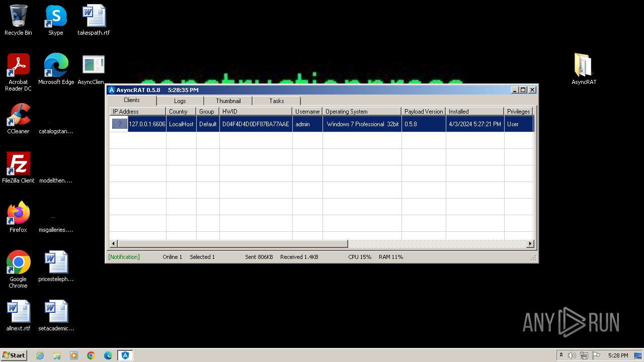644x362 pixels.
Task: Click the Sent 806KB status text
Action: pos(259,257)
